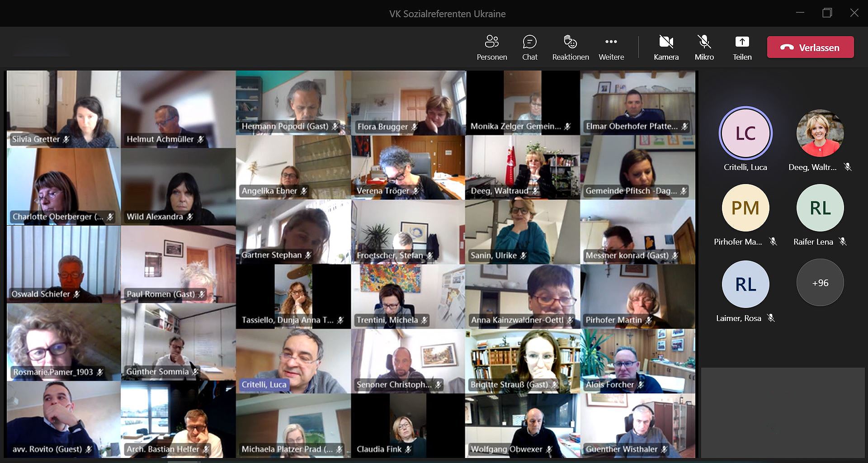
Task: Click the muted mic icon beside Laimer, Rosa
Action: click(771, 318)
